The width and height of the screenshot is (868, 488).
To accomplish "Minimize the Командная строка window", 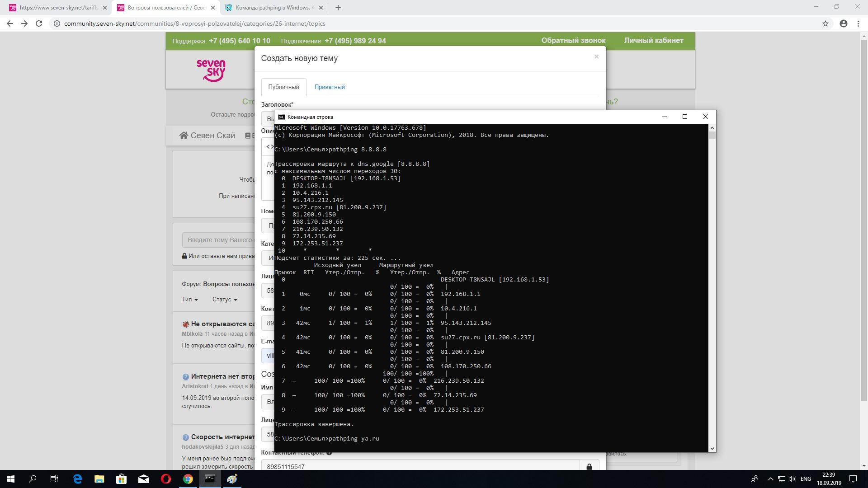I will [664, 117].
